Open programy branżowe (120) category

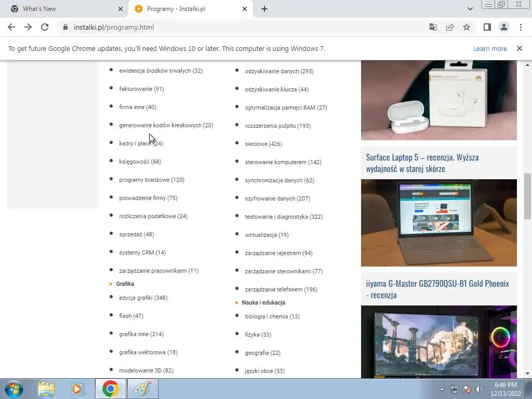pos(152,180)
